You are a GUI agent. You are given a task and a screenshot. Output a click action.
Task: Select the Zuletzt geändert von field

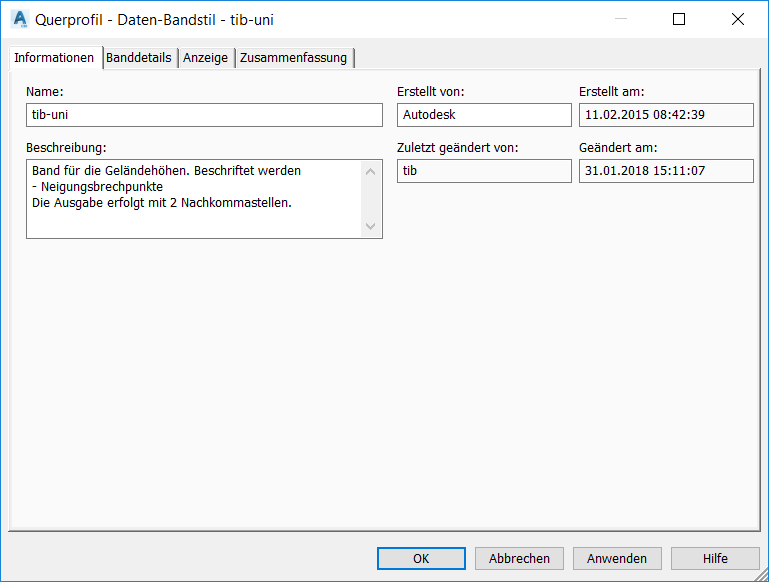(x=483, y=171)
